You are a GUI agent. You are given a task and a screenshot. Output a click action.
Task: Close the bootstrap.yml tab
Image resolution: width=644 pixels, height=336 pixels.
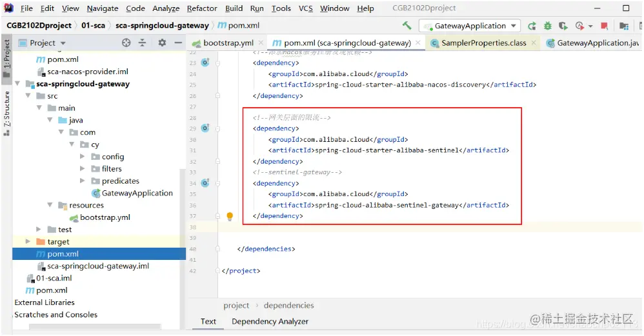261,43
